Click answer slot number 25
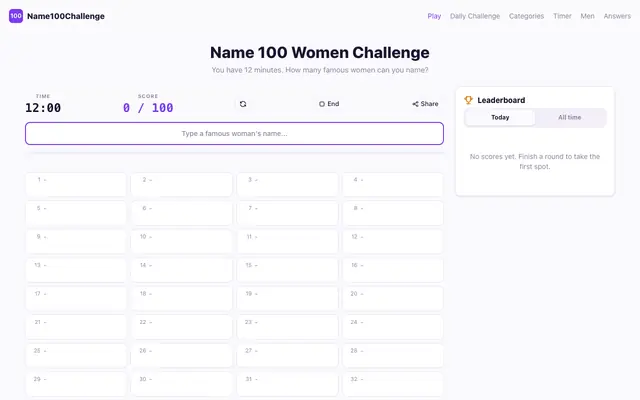640x400 pixels. pyautogui.click(x=76, y=356)
